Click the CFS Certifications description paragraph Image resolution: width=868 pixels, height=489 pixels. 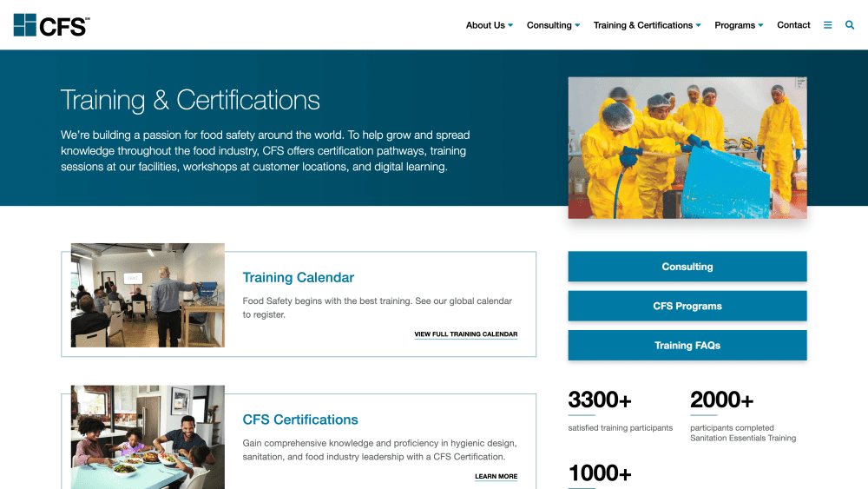[380, 450]
